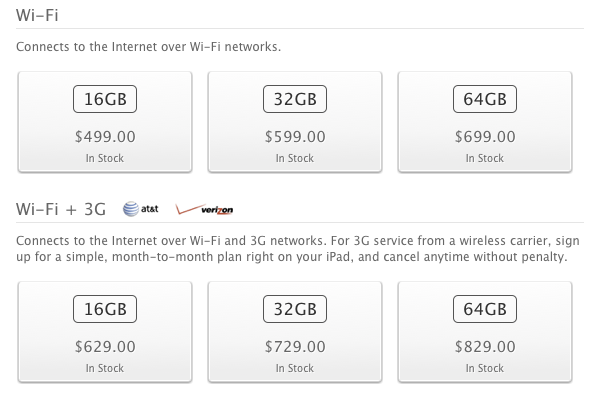This screenshot has height=403, width=597.
Task: Click the Verizon carrier logo
Action: 204,209
